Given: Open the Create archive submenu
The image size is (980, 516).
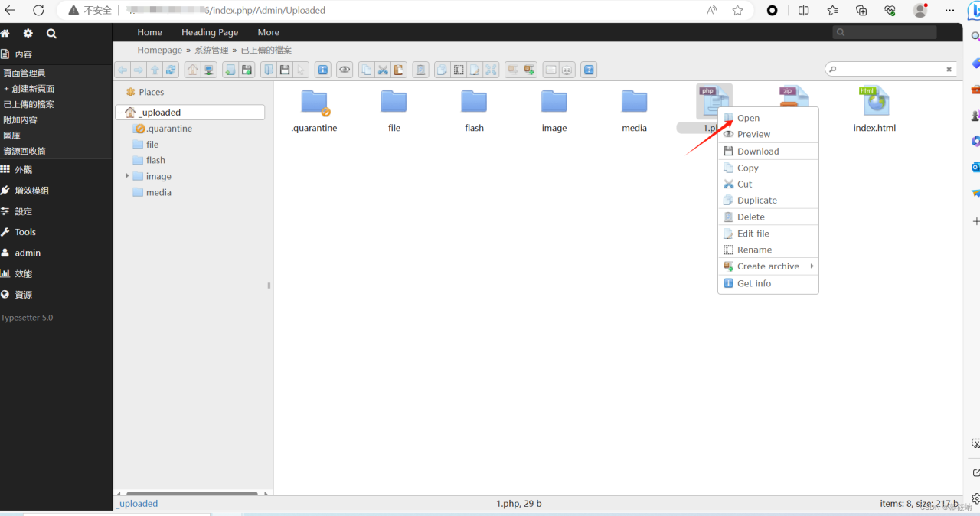Looking at the screenshot, I should pos(768,266).
